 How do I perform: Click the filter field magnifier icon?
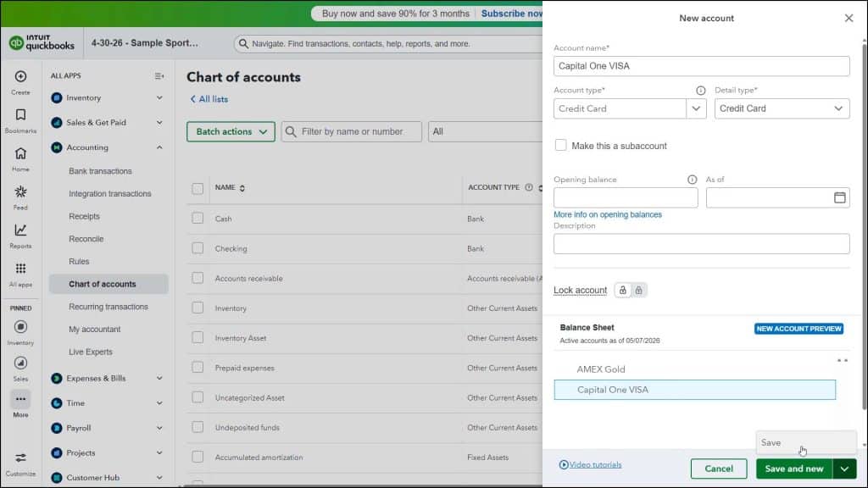[x=291, y=131]
